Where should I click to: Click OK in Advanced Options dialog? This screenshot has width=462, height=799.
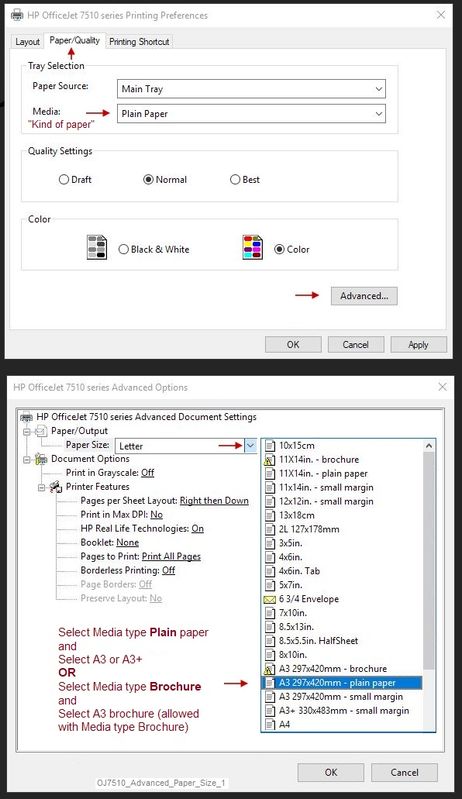point(331,772)
